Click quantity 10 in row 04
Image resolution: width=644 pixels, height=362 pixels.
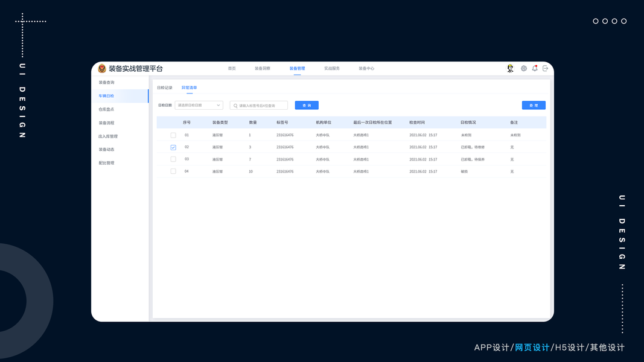250,171
